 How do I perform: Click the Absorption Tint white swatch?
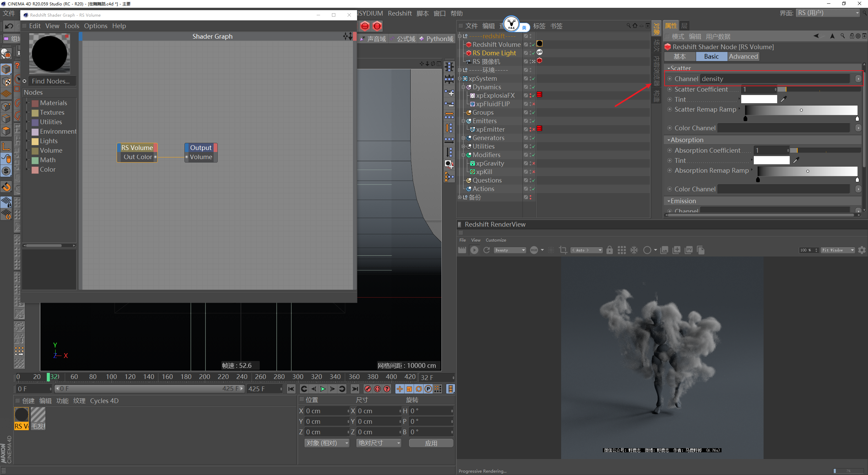coord(771,160)
